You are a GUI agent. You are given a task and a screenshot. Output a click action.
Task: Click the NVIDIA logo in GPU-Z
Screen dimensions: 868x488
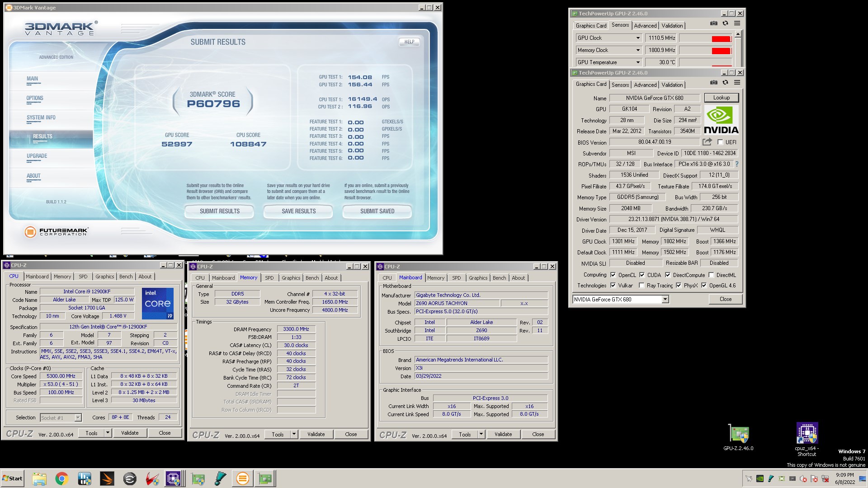tap(721, 120)
